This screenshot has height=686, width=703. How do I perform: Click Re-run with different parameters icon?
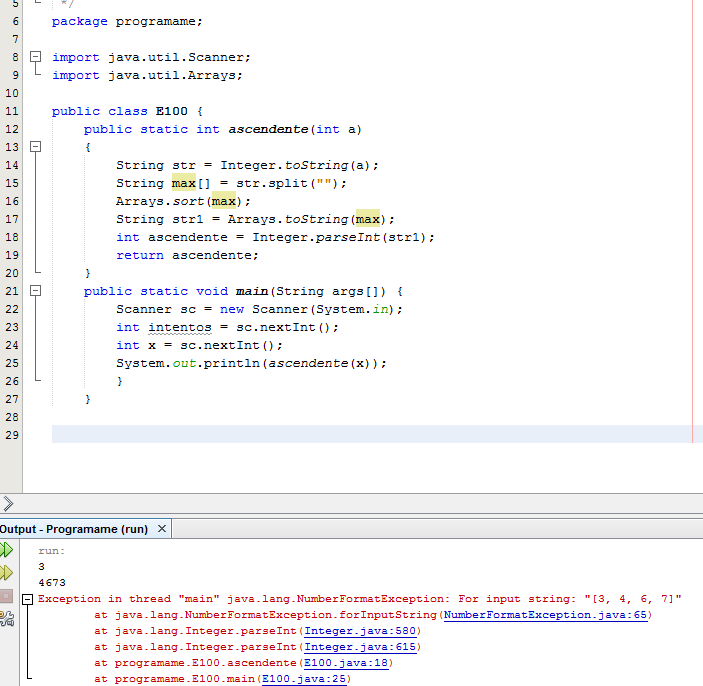(x=6, y=573)
